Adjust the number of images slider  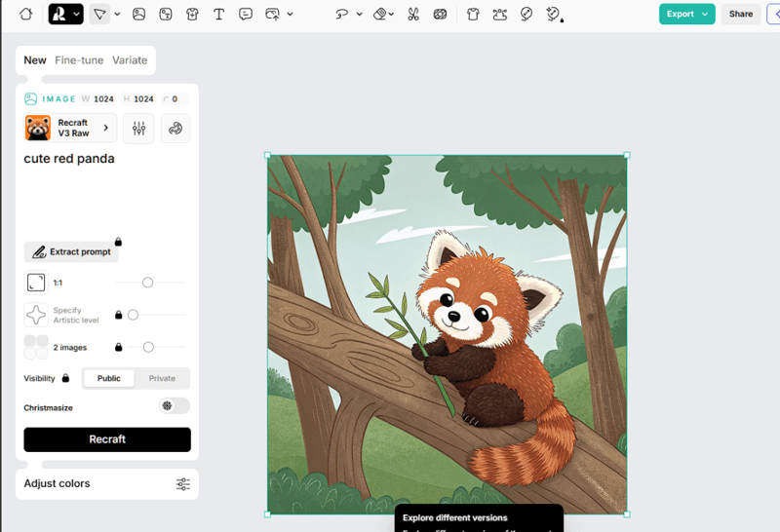click(148, 347)
